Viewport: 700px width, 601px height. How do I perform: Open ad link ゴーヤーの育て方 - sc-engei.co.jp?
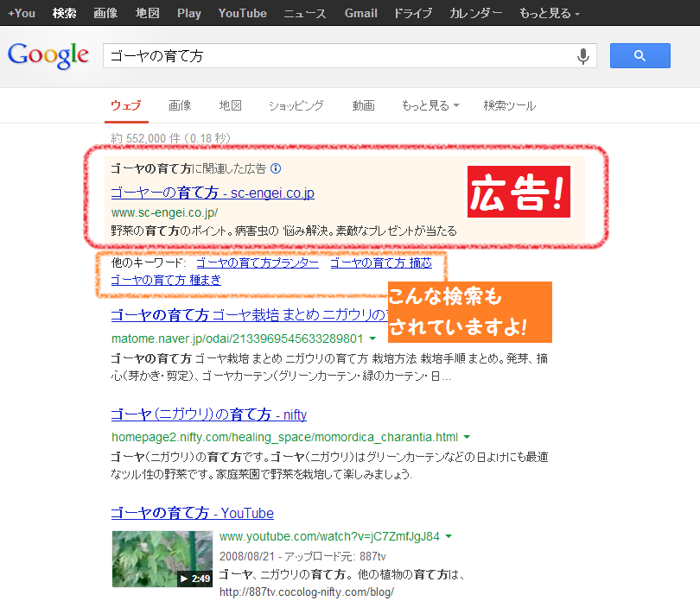[213, 193]
